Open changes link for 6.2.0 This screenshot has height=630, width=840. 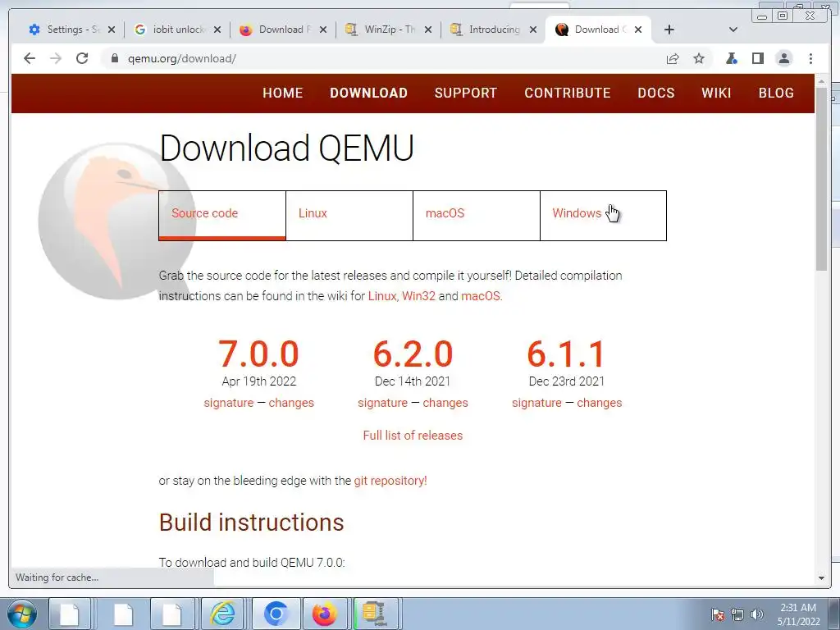[445, 403]
